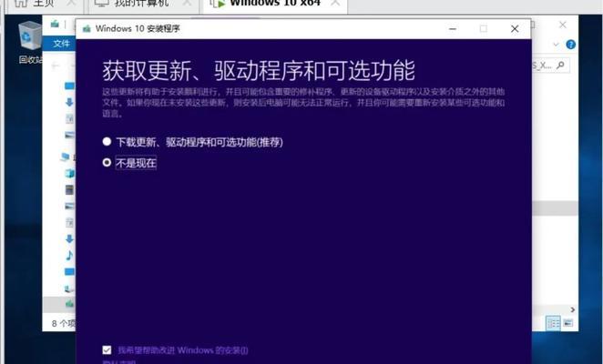Screen dimensions: 603x364
Task: Close the Windows 10 x64 VMware tab
Action: click(x=335, y=3)
